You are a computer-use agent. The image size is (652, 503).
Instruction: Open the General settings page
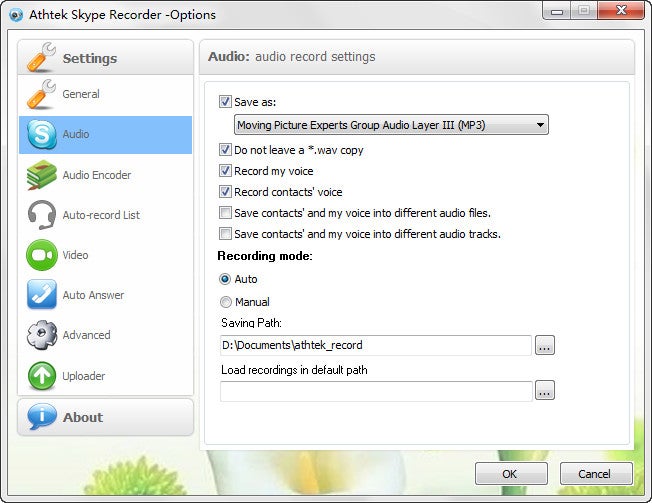(x=105, y=94)
